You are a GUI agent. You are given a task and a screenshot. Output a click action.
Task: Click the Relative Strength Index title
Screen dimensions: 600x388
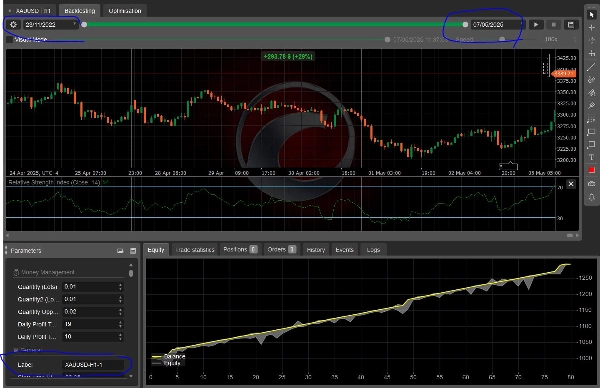(54, 183)
